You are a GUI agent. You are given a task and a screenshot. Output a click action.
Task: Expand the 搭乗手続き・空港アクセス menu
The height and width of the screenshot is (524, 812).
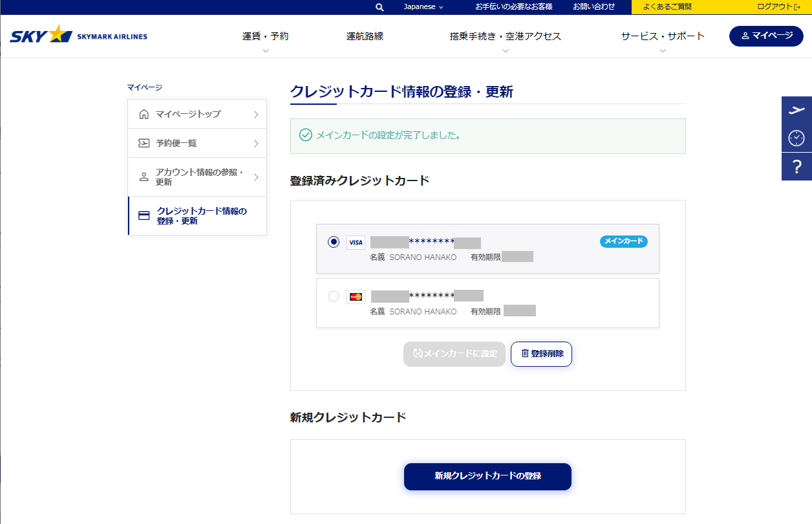pyautogui.click(x=505, y=37)
